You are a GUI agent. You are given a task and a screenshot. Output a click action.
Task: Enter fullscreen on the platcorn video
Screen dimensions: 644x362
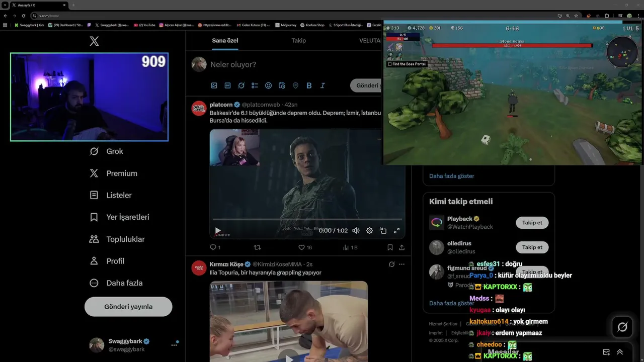click(396, 230)
